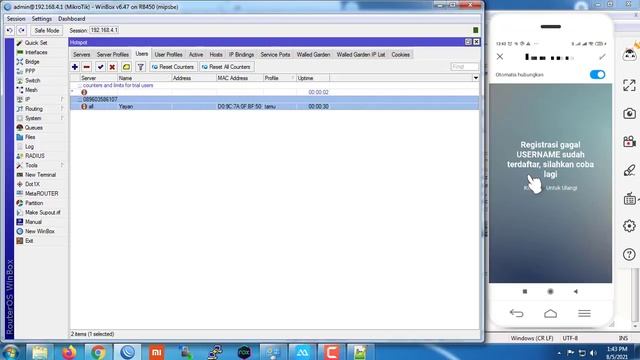This screenshot has height=360, width=640.
Task: Open Queues in sidebar
Action: tap(33, 128)
